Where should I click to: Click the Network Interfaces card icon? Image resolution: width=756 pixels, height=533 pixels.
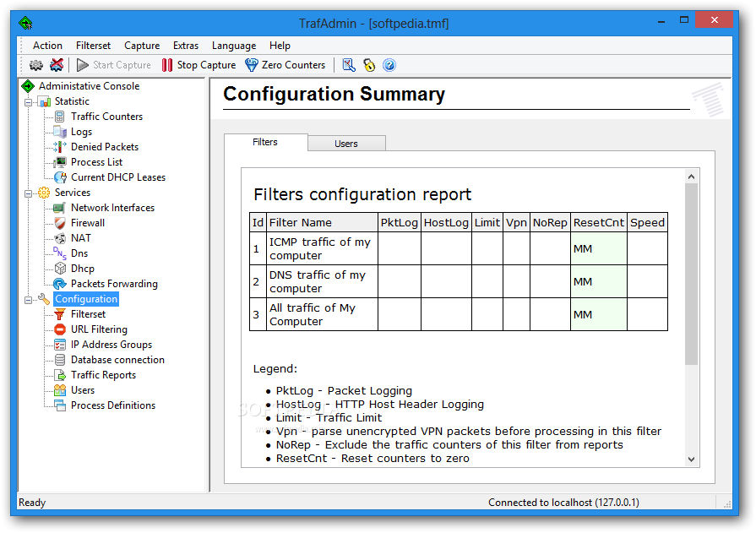59,208
